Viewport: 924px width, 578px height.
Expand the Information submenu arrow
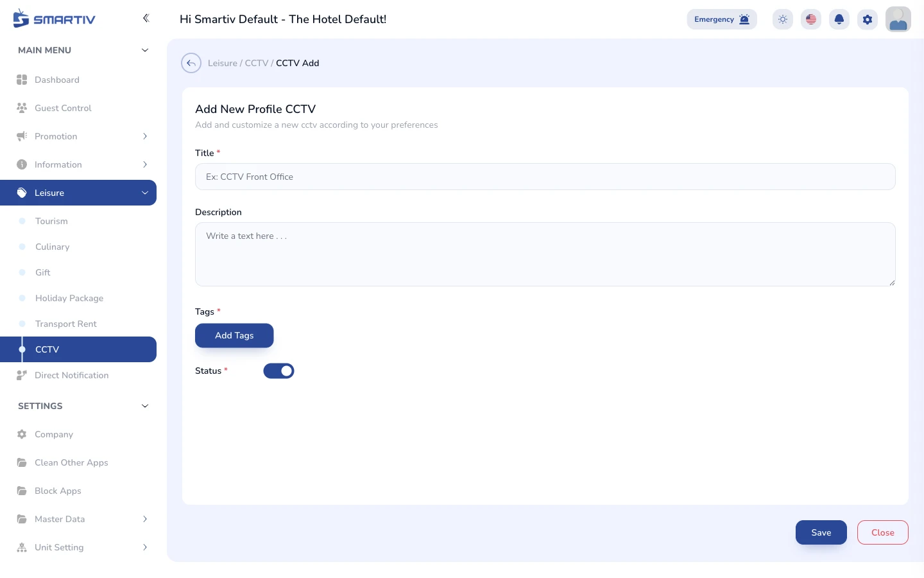(145, 164)
